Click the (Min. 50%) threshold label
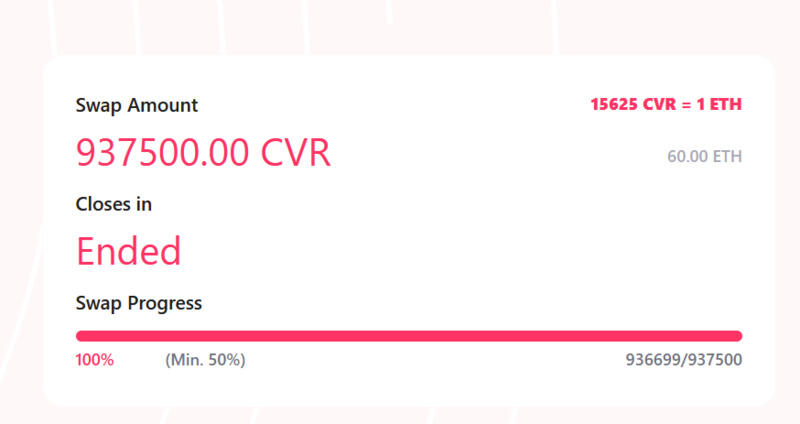The width and height of the screenshot is (800, 424). pos(205,360)
